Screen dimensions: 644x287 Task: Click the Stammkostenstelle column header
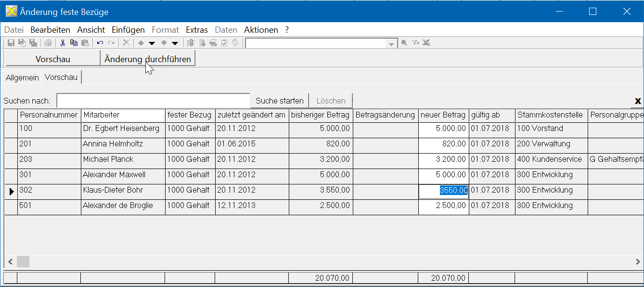(x=552, y=115)
